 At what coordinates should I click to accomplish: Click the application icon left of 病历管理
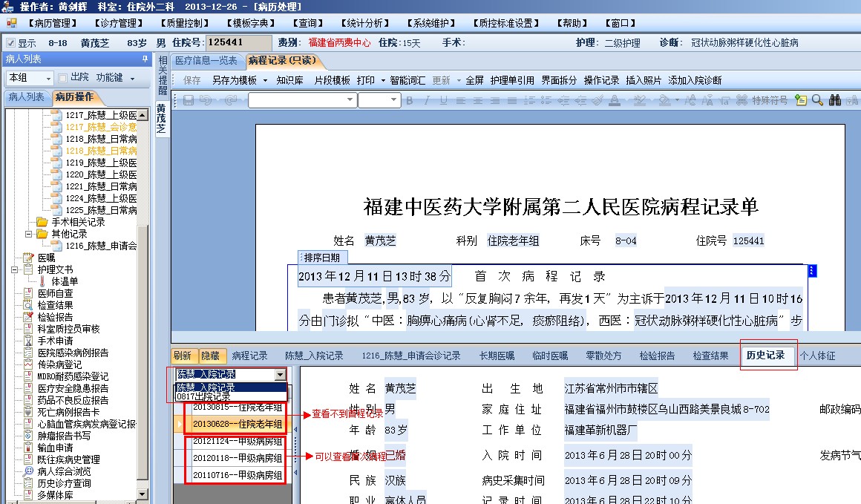pos(12,23)
